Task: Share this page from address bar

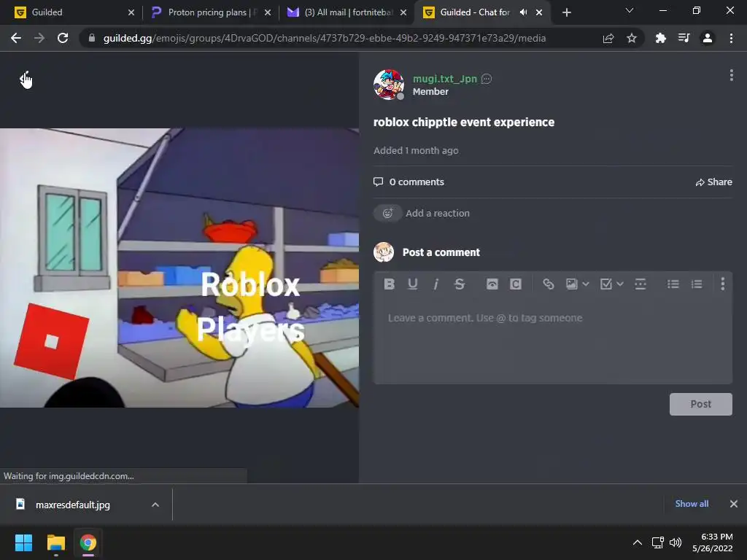Action: (x=608, y=38)
